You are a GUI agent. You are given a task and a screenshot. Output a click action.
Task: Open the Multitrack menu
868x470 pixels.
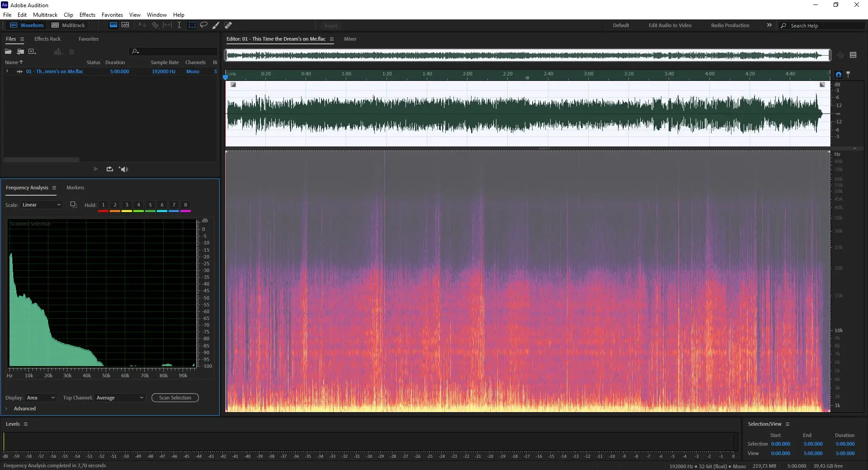45,15
